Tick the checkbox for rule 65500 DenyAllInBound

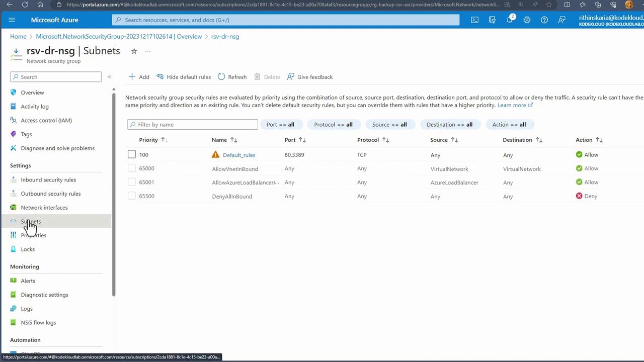[x=132, y=196]
